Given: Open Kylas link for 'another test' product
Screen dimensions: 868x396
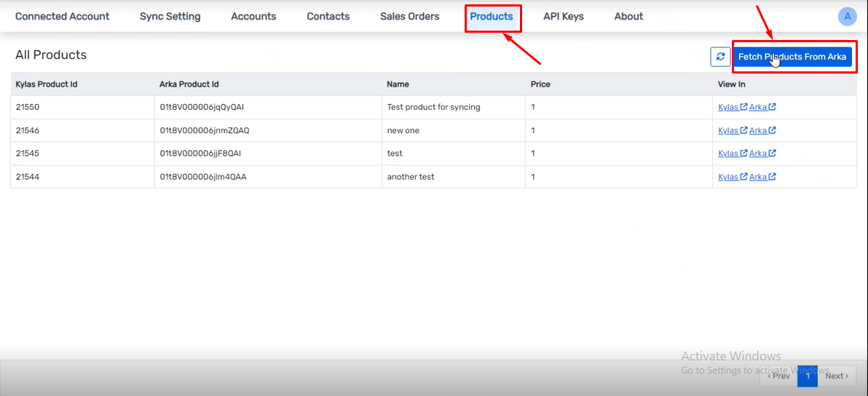Looking at the screenshot, I should (733, 177).
